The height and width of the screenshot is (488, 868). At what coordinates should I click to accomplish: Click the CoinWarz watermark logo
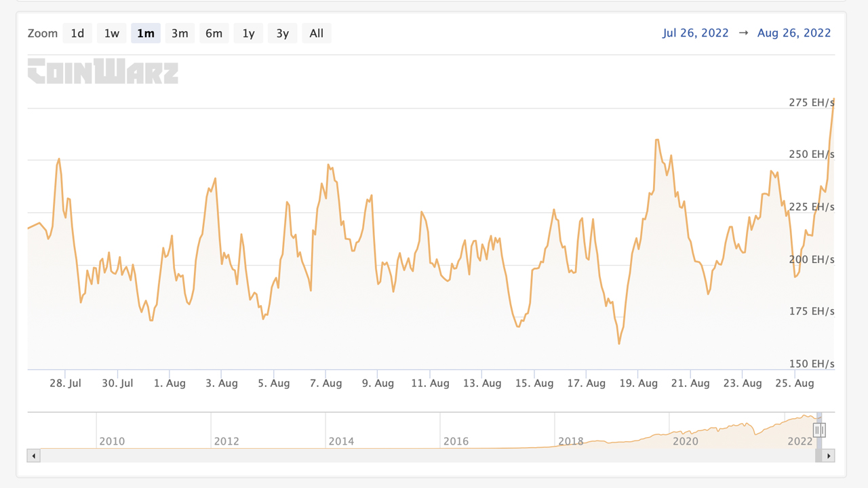click(103, 72)
